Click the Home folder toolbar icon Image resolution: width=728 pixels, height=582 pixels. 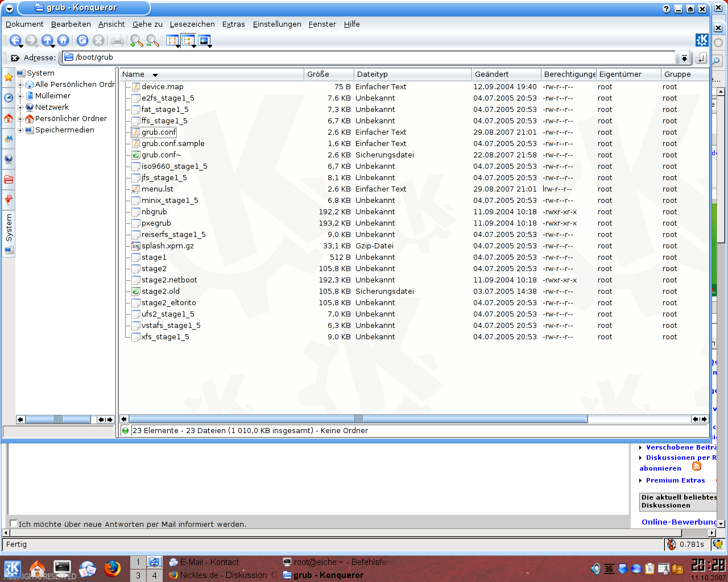[63, 40]
